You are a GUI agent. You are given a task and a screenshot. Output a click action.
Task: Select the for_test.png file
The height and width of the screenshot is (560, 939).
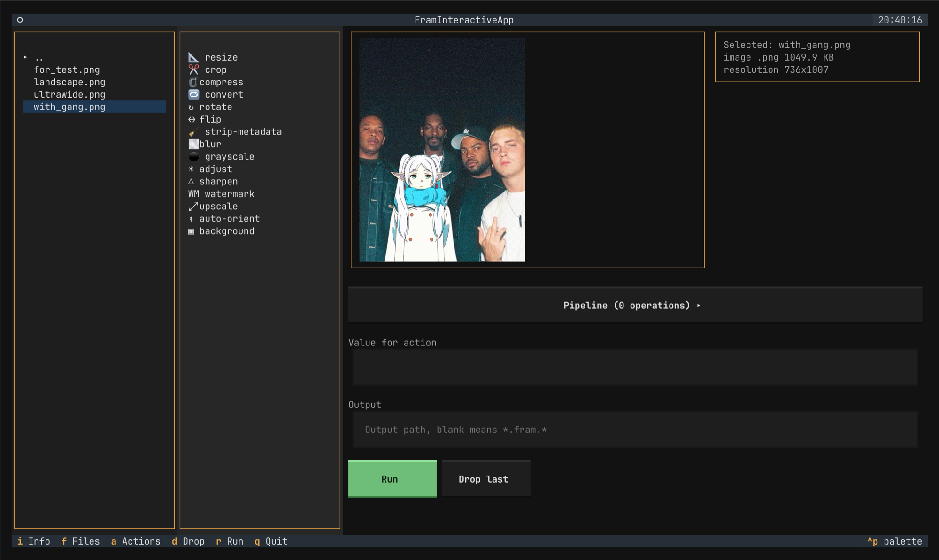pyautogui.click(x=94, y=69)
